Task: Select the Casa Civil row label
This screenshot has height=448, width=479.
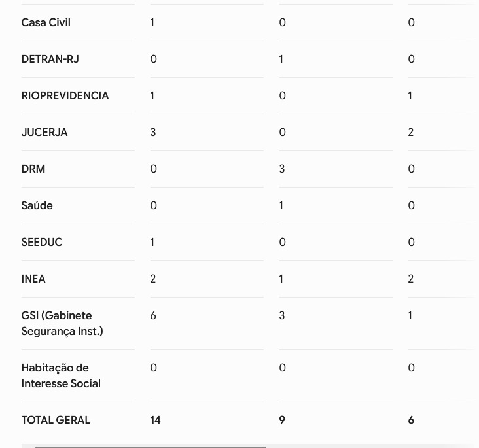Action: (x=46, y=22)
